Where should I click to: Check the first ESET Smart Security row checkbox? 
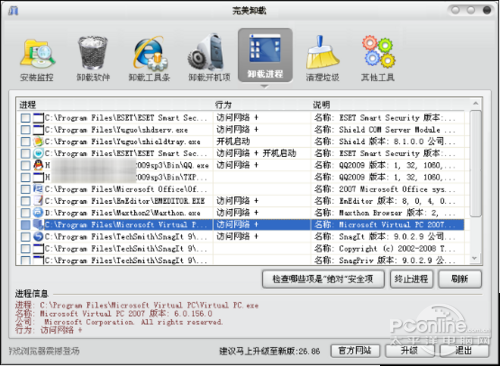point(25,118)
